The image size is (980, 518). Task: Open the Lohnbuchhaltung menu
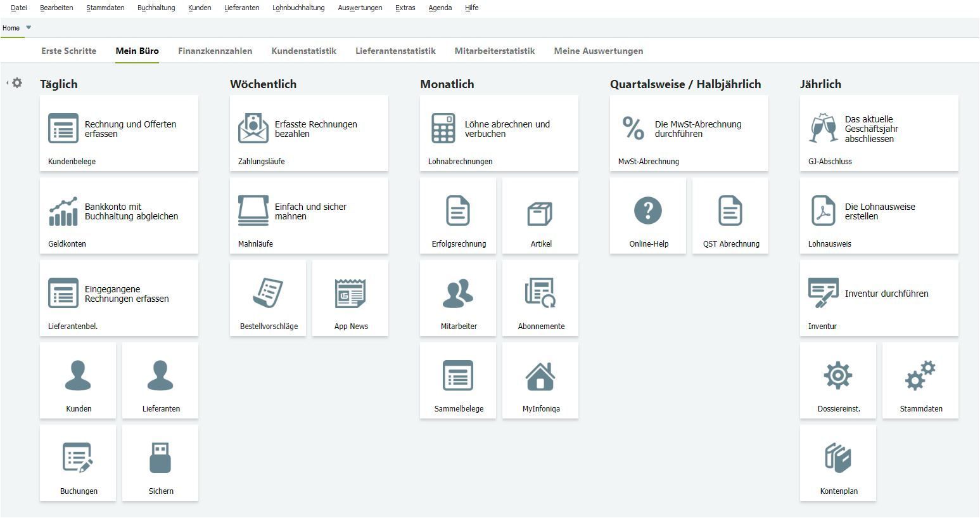[x=298, y=8]
